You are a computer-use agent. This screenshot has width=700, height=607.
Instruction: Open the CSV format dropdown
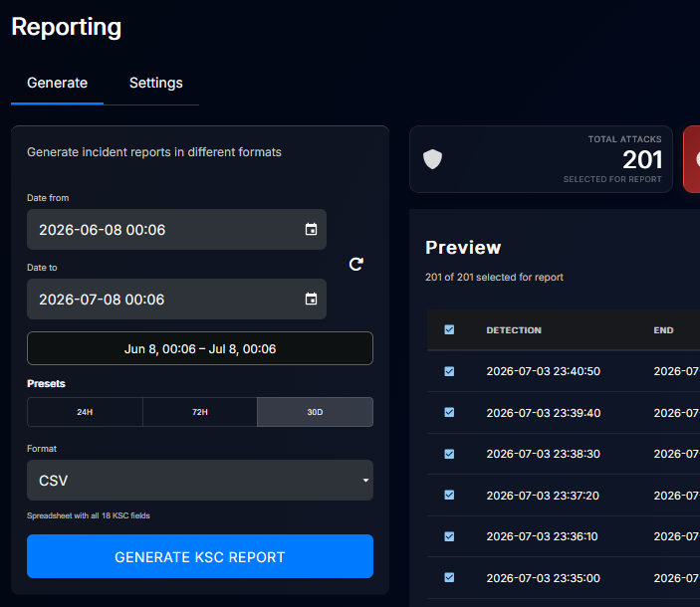click(x=200, y=480)
